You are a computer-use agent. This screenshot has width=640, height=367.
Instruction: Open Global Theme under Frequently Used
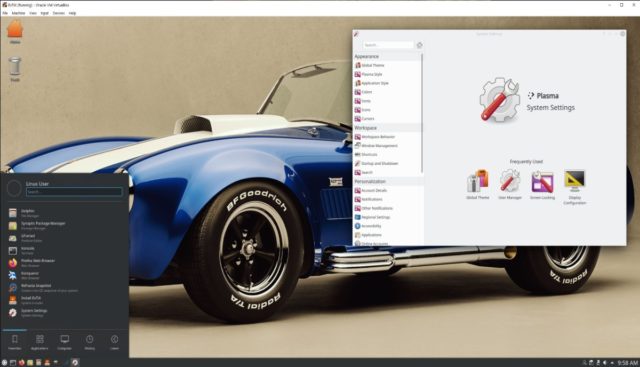478,185
